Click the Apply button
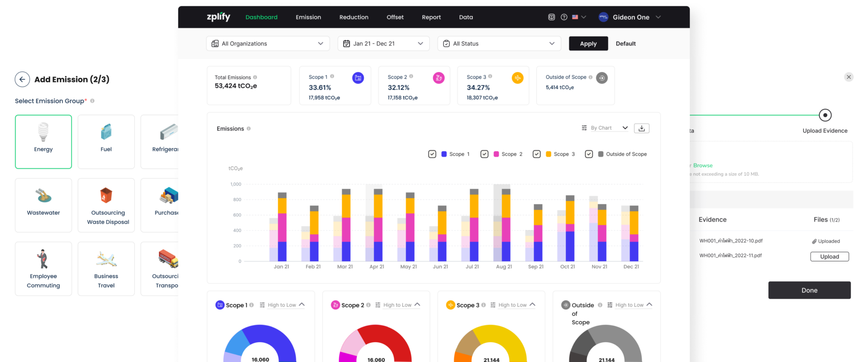This screenshot has height=362, width=868. coord(588,44)
